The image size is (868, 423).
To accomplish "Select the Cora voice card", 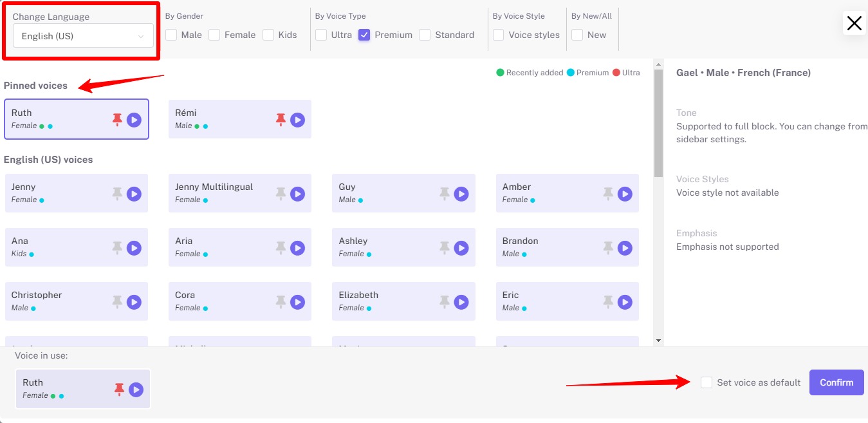I will pyautogui.click(x=240, y=301).
